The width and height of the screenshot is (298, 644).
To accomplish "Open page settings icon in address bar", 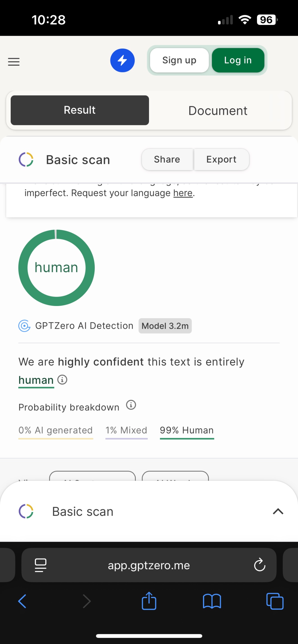I will (x=40, y=565).
